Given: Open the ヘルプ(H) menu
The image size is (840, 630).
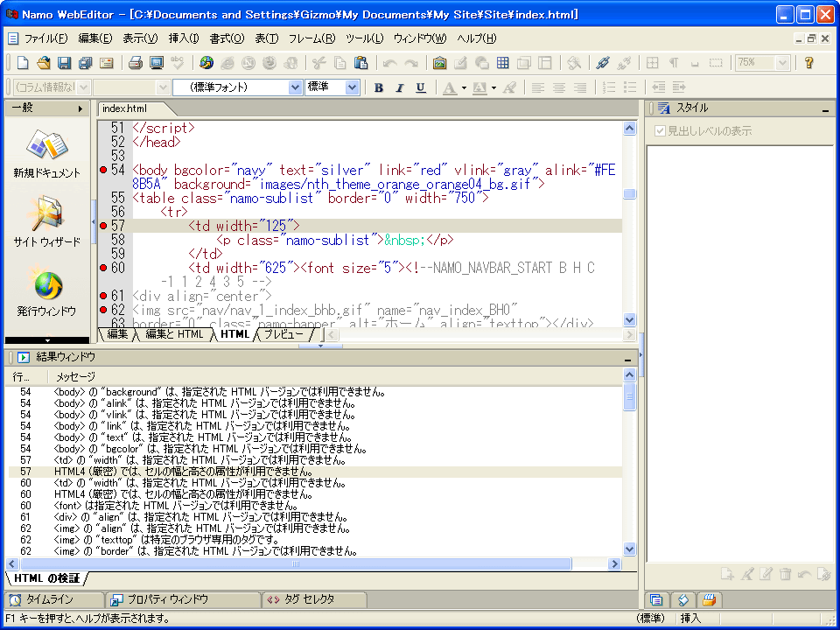Looking at the screenshot, I should 477,38.
